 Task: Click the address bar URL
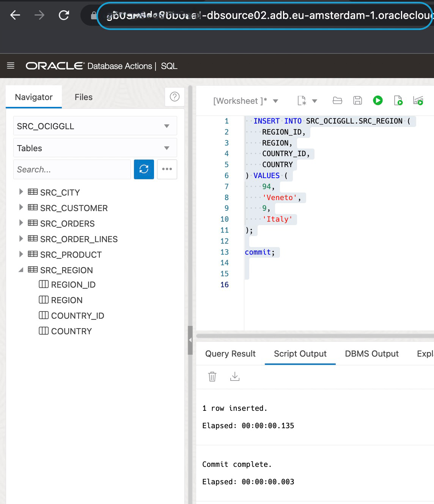(265, 16)
